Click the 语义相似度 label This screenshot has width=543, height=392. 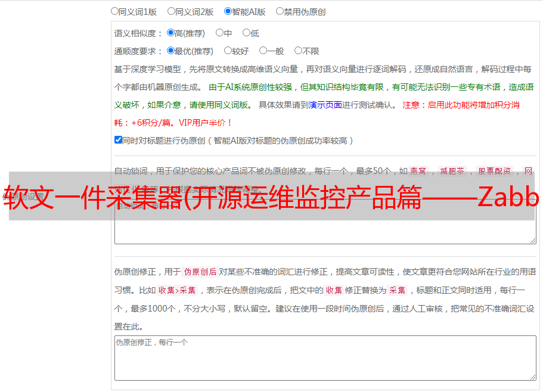tap(138, 33)
